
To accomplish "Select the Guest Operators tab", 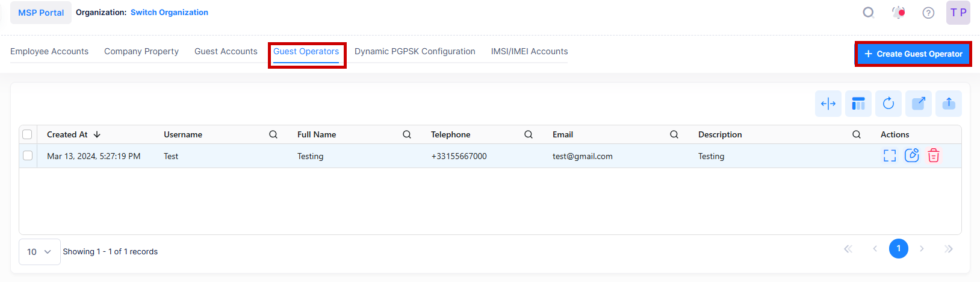I will click(306, 51).
